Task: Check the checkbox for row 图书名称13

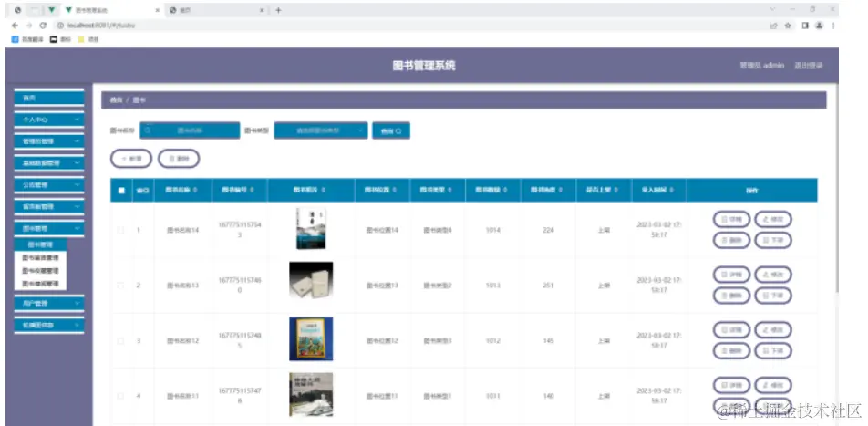Action: [x=120, y=286]
